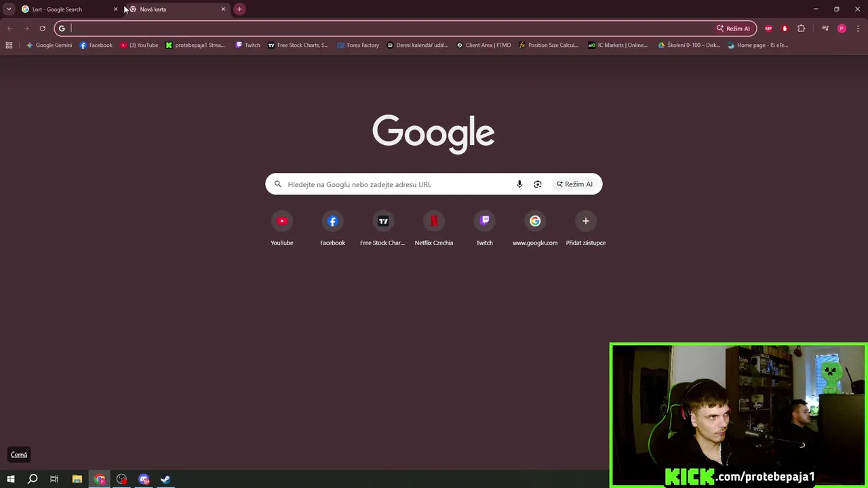Click Režim AI button in search box
The width and height of the screenshot is (868, 488).
pyautogui.click(x=574, y=184)
